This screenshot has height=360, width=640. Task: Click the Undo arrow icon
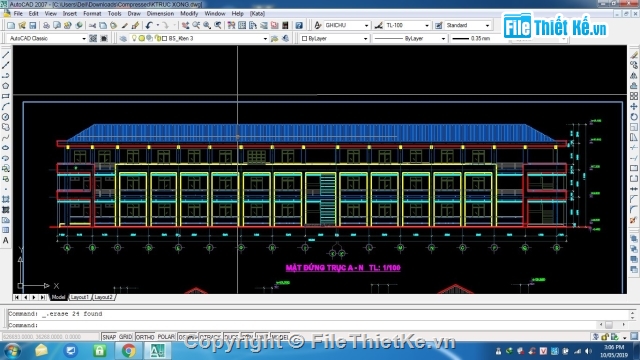pyautogui.click(x=149, y=25)
